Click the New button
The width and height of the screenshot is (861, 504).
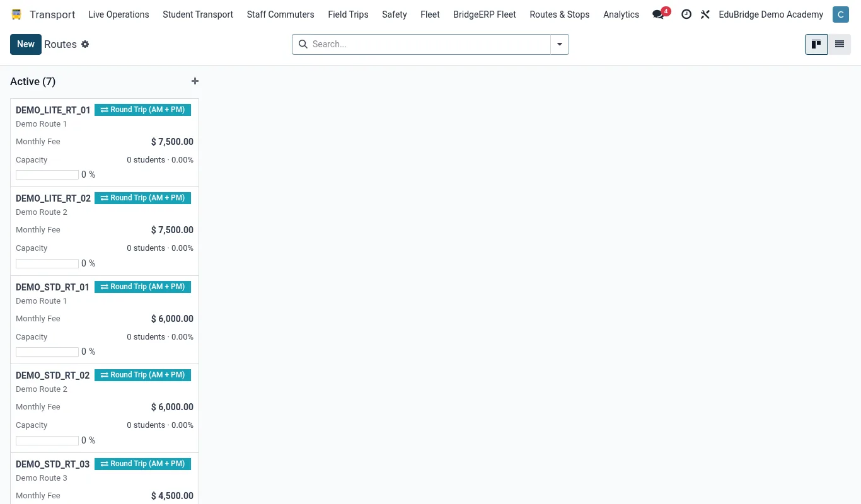tap(26, 44)
